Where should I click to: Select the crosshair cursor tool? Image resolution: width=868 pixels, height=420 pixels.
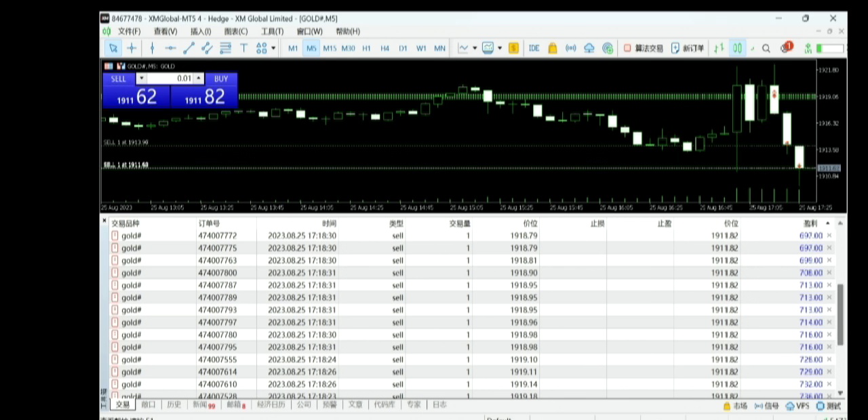(132, 48)
